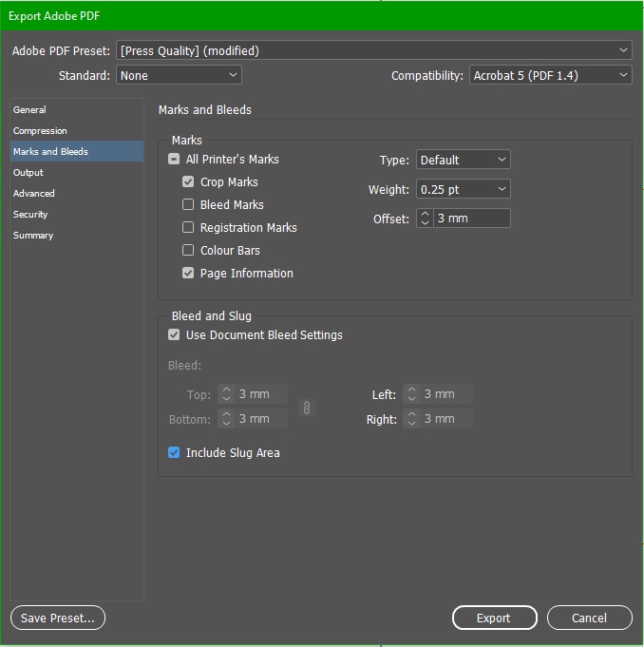Select the General section
644x647 pixels.
click(77, 110)
